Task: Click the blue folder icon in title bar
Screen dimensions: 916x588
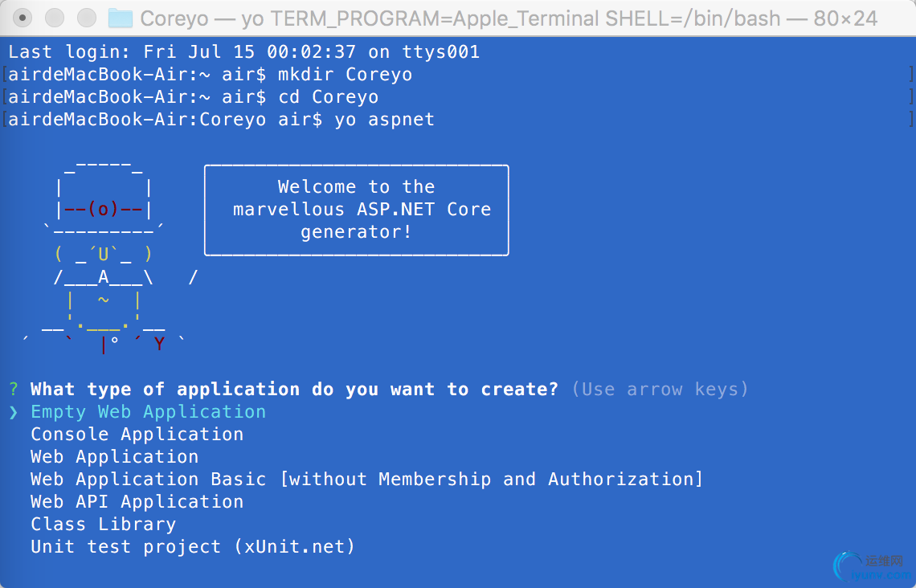Action: click(x=121, y=18)
